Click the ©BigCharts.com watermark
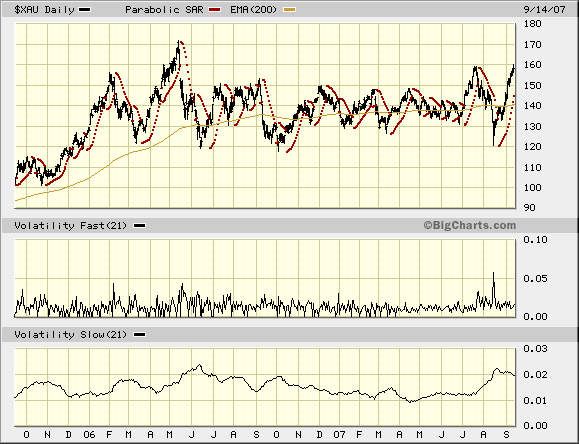 click(x=470, y=225)
